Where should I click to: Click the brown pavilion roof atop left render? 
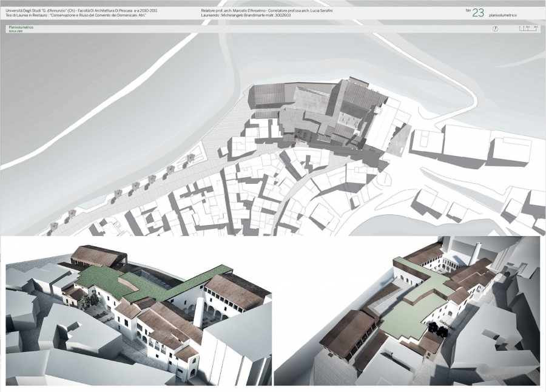(97, 257)
